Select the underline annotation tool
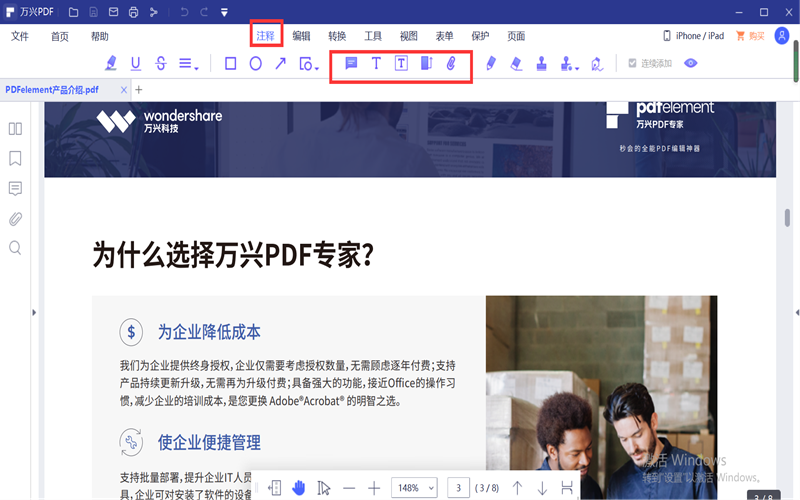 pyautogui.click(x=136, y=63)
